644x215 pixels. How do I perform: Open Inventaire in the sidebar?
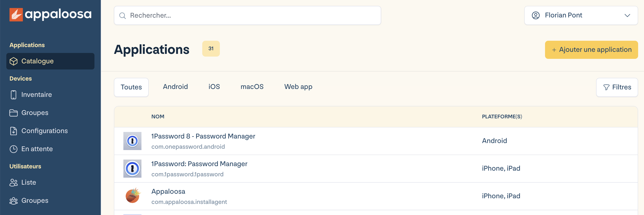click(50, 95)
